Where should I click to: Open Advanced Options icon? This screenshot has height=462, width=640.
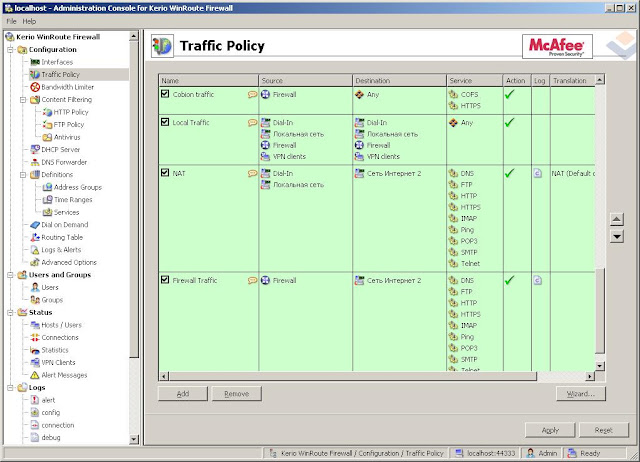tap(35, 262)
